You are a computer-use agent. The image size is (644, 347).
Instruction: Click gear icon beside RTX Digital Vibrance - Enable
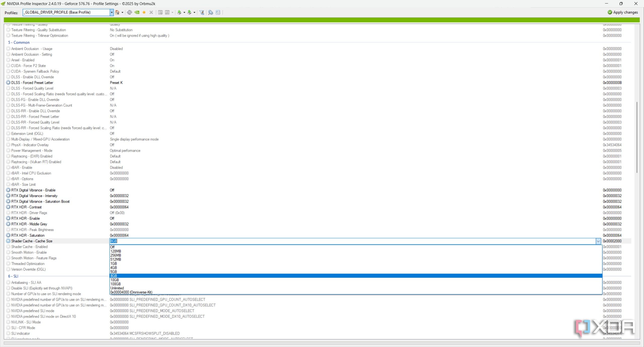tap(8, 190)
